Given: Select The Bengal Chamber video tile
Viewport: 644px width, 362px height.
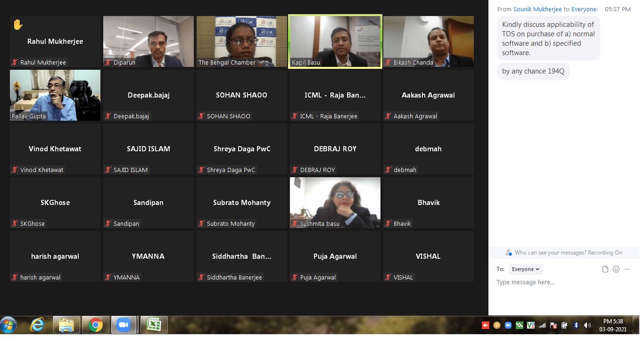Looking at the screenshot, I should tap(242, 41).
